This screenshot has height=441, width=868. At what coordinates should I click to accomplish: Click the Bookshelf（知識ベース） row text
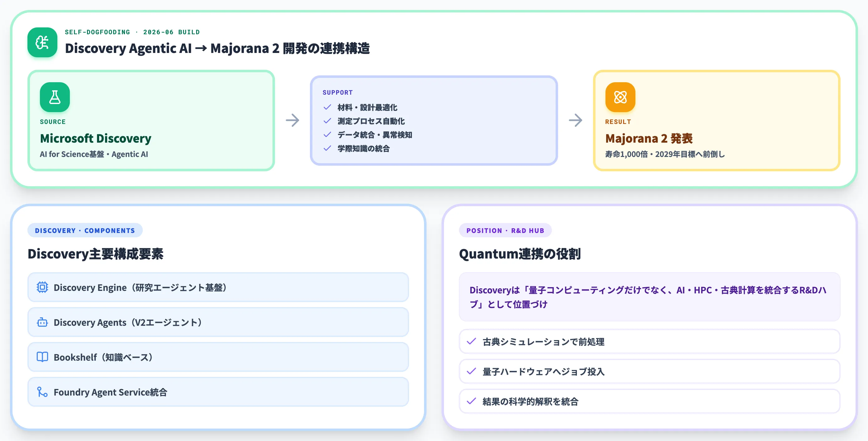click(103, 357)
